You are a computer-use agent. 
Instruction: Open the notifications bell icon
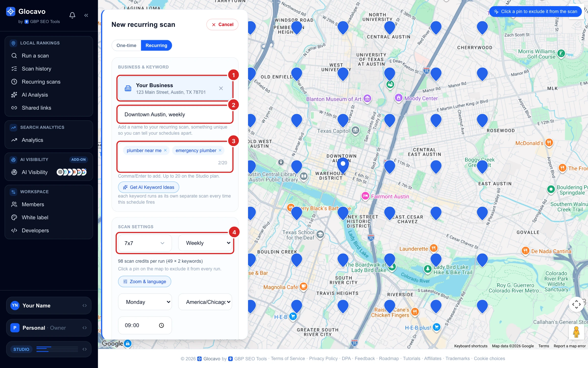pos(72,15)
